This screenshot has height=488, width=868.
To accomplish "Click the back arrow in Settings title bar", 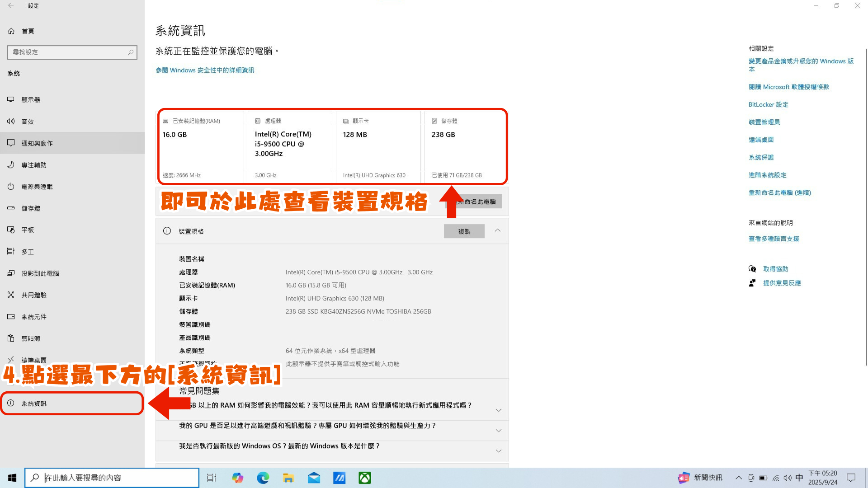I will pos(11,6).
